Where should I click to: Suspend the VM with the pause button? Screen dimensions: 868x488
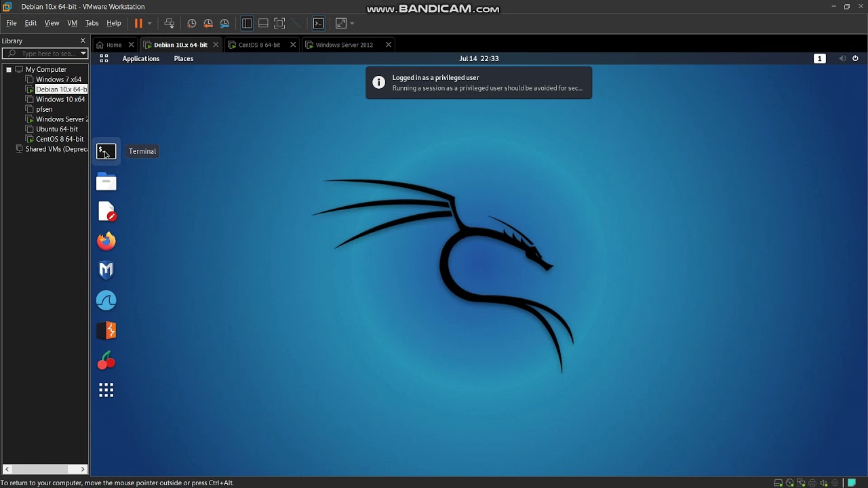click(138, 23)
